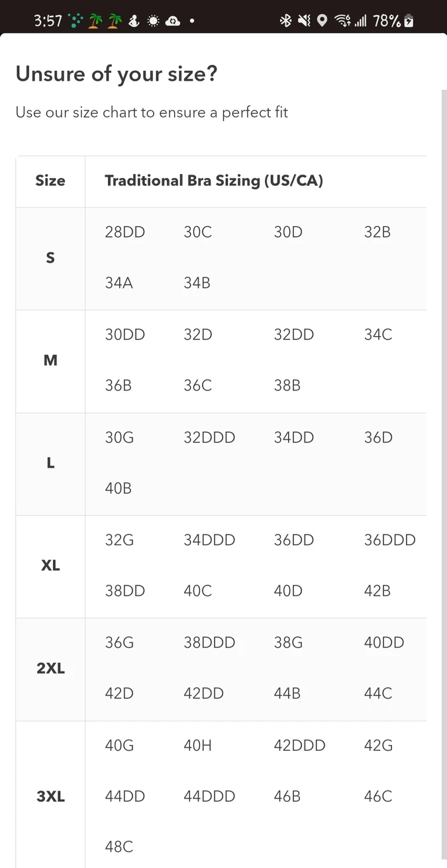
Task: Click the 40H size entry
Action: pos(197,746)
